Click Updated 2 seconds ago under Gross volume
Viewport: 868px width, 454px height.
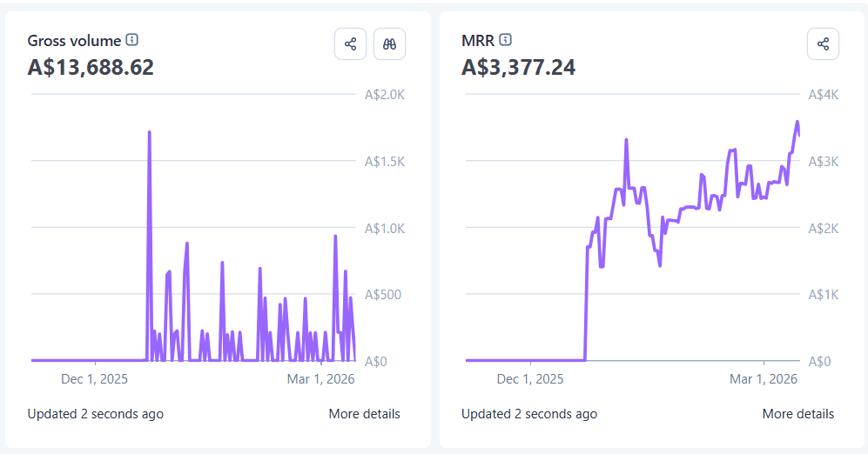pos(95,414)
